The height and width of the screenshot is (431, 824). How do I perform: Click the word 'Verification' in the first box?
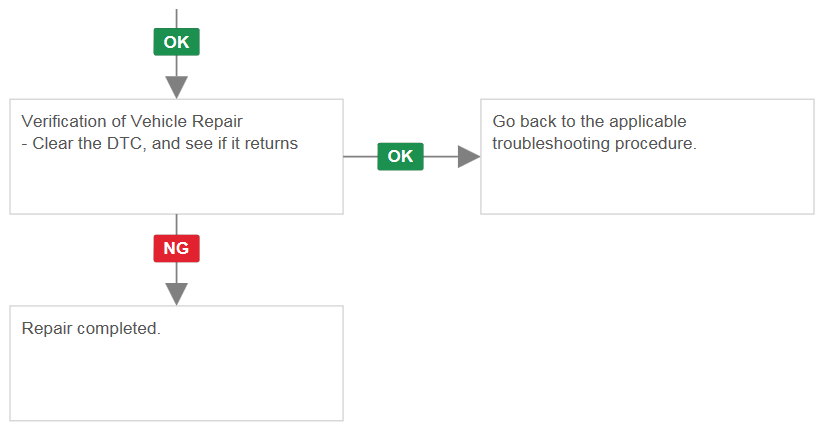click(64, 121)
